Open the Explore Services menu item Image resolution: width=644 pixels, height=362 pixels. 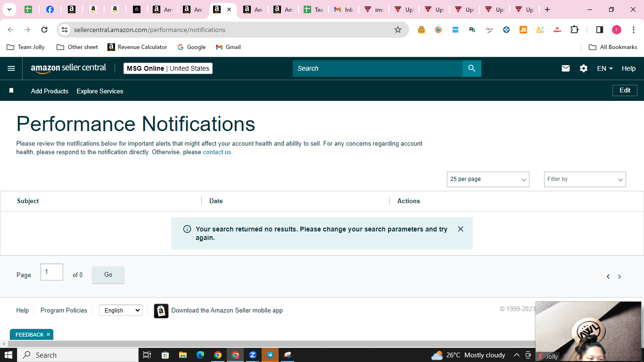tap(100, 91)
